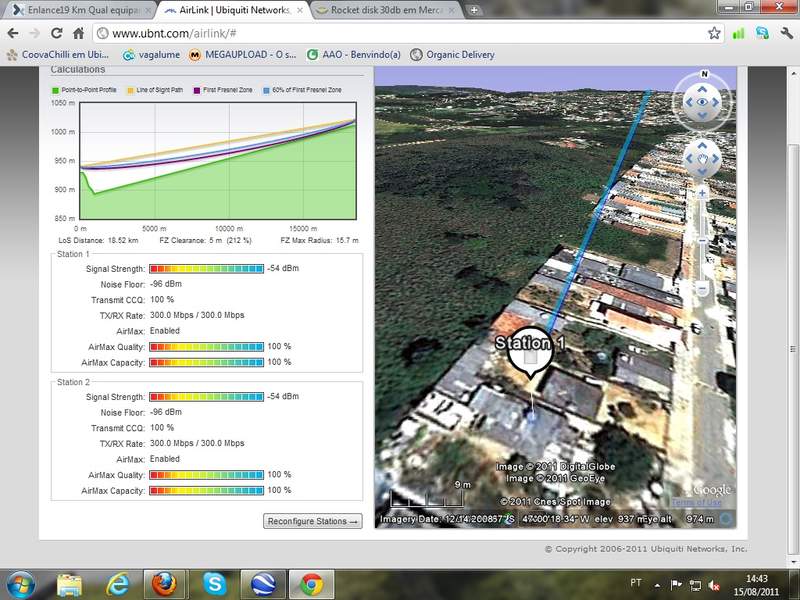
Task: Click the FZ Clearance 5 m (212 %) text
Action: point(206,240)
